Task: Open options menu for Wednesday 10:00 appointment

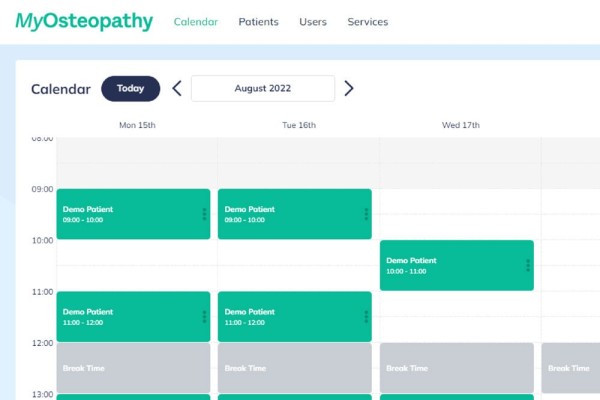Action: point(528,265)
